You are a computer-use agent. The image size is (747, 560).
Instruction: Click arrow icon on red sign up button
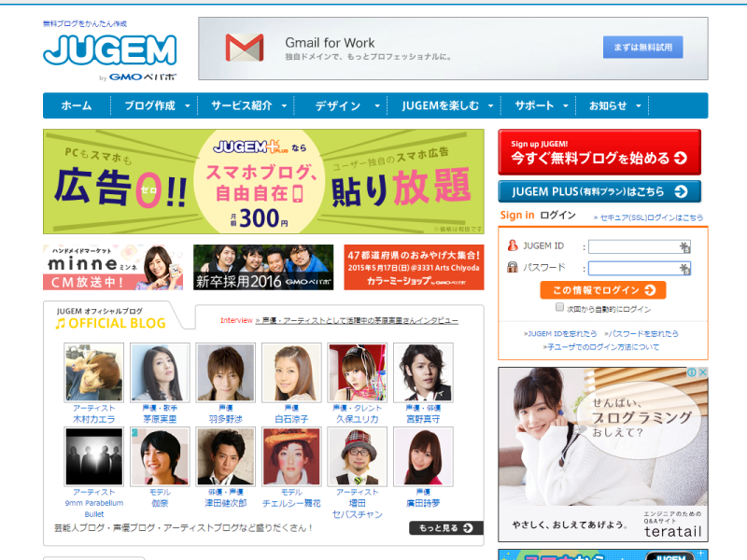click(681, 158)
